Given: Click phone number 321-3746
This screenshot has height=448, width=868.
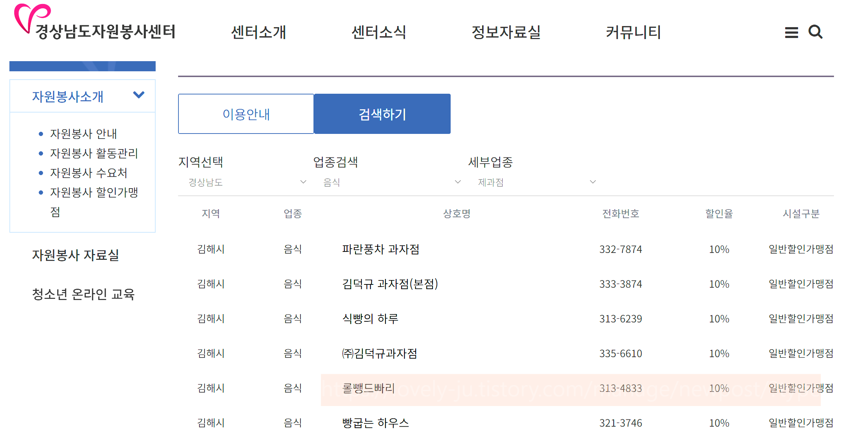Looking at the screenshot, I should [x=620, y=423].
